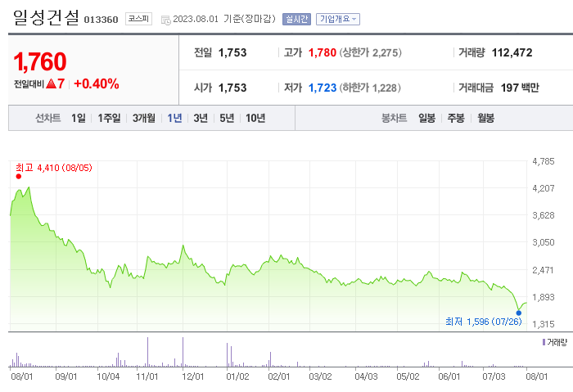Select the 1일 line chart tab

click(79, 118)
